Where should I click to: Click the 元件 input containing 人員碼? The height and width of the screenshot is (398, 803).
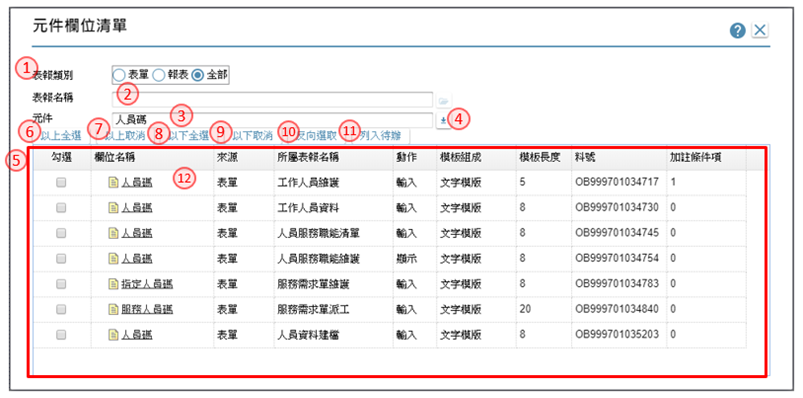click(272, 120)
